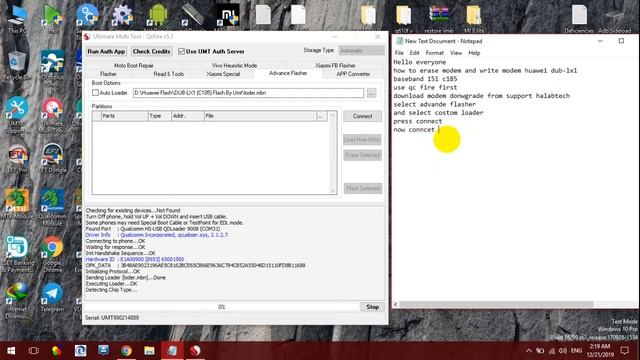Switch to the Moto Boot Repair tab
640x360 pixels.
[134, 65]
